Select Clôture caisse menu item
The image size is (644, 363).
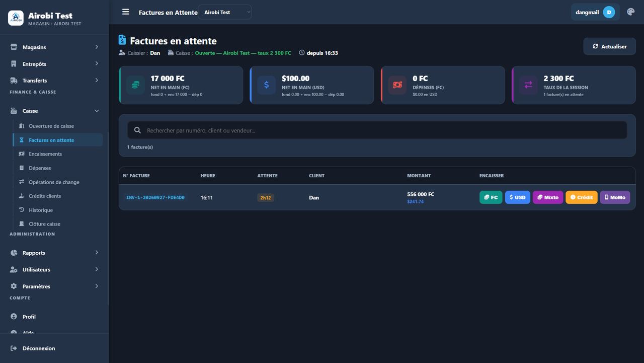tap(58, 224)
